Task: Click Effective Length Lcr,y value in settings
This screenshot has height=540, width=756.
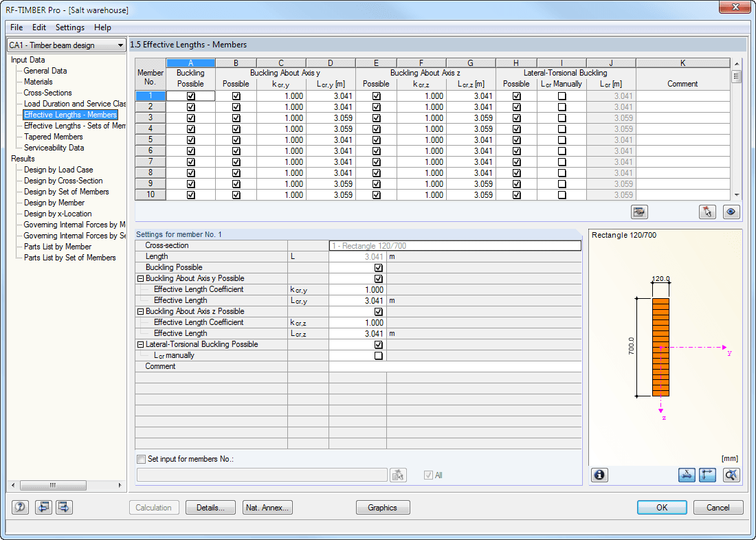Action: (x=358, y=300)
